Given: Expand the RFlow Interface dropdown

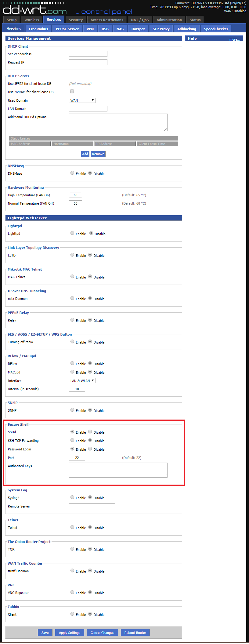Looking at the screenshot, I should pos(82,380).
